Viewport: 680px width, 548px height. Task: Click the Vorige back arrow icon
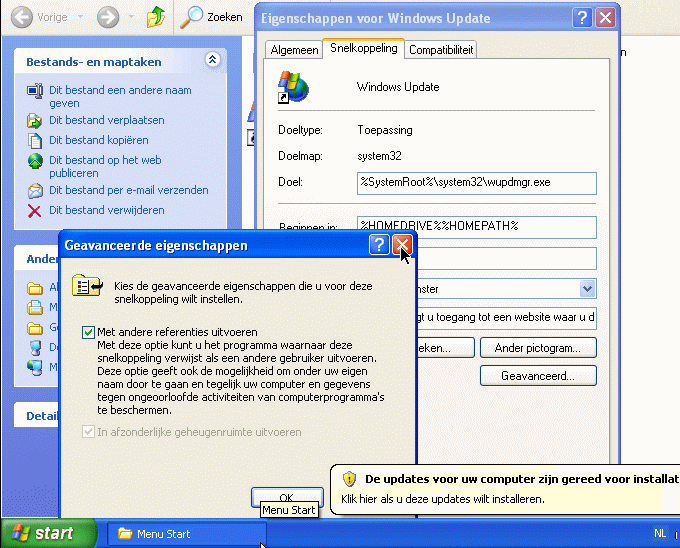coord(21,17)
